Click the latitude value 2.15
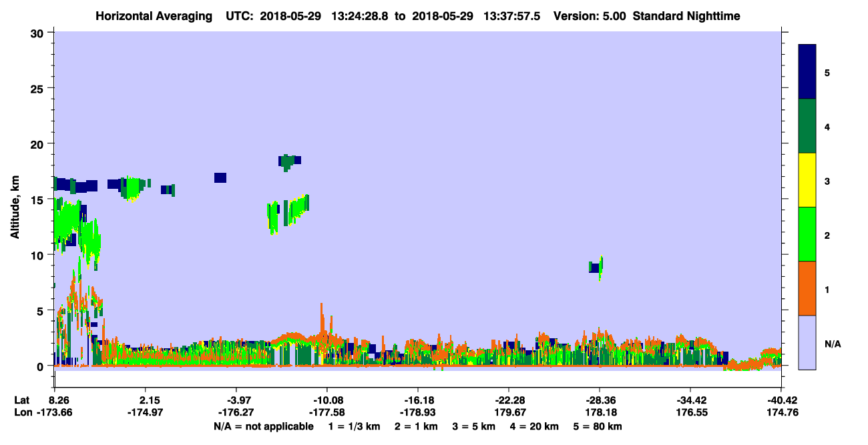Viewport: 868px width, 445px height. tap(149, 400)
